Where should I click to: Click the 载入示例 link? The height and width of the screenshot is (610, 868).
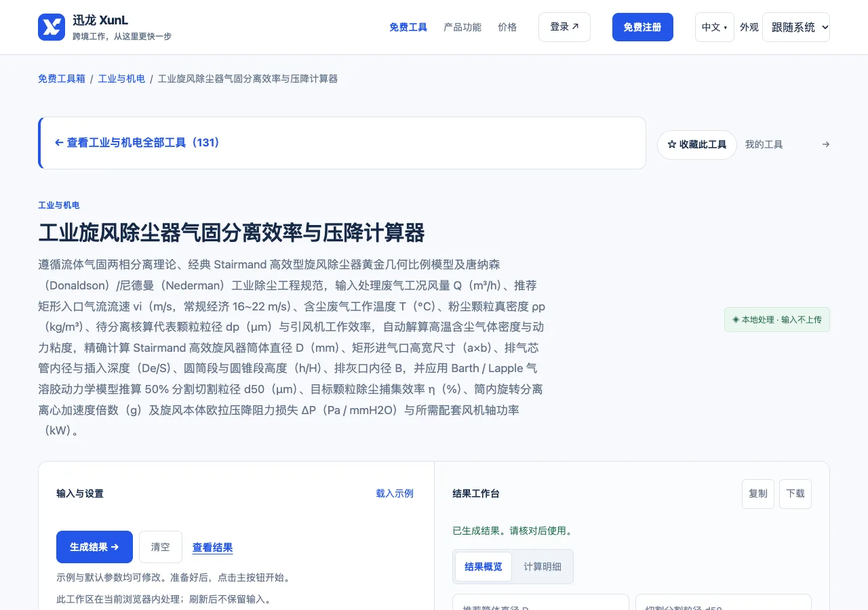pyautogui.click(x=395, y=493)
